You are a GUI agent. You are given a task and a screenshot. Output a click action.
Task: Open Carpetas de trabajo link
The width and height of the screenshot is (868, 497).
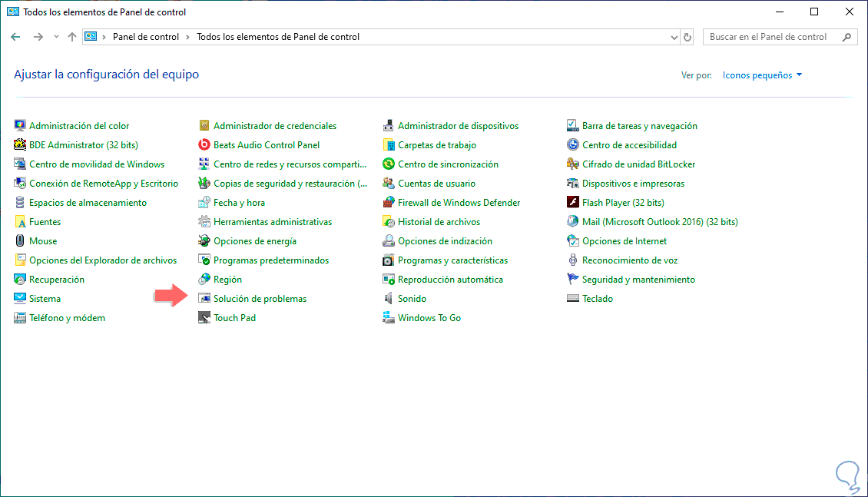[x=437, y=145]
